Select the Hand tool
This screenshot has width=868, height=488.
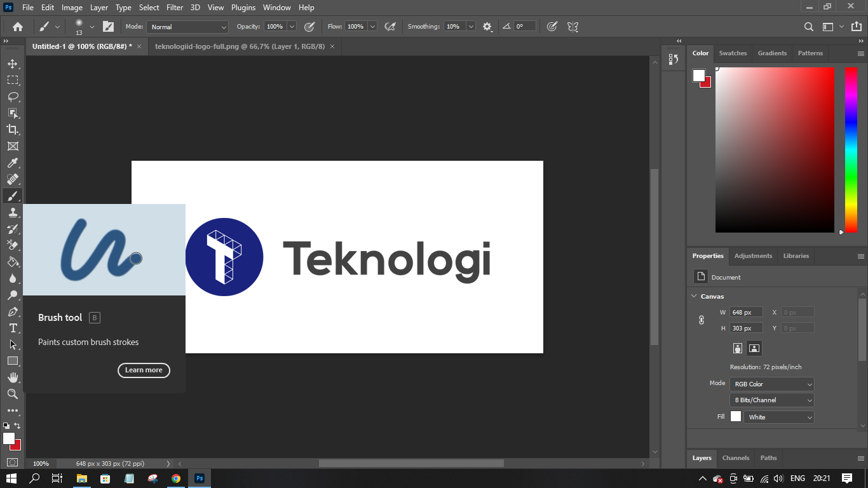pyautogui.click(x=12, y=377)
